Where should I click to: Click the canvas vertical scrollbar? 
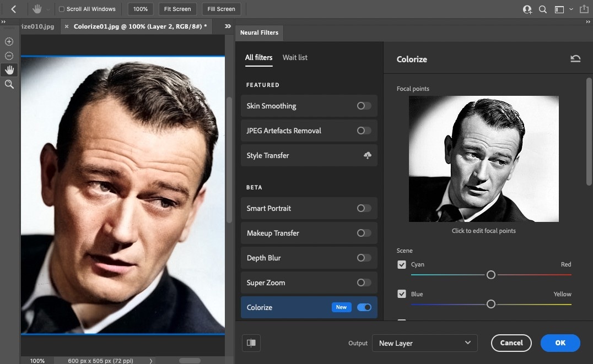[x=229, y=160]
